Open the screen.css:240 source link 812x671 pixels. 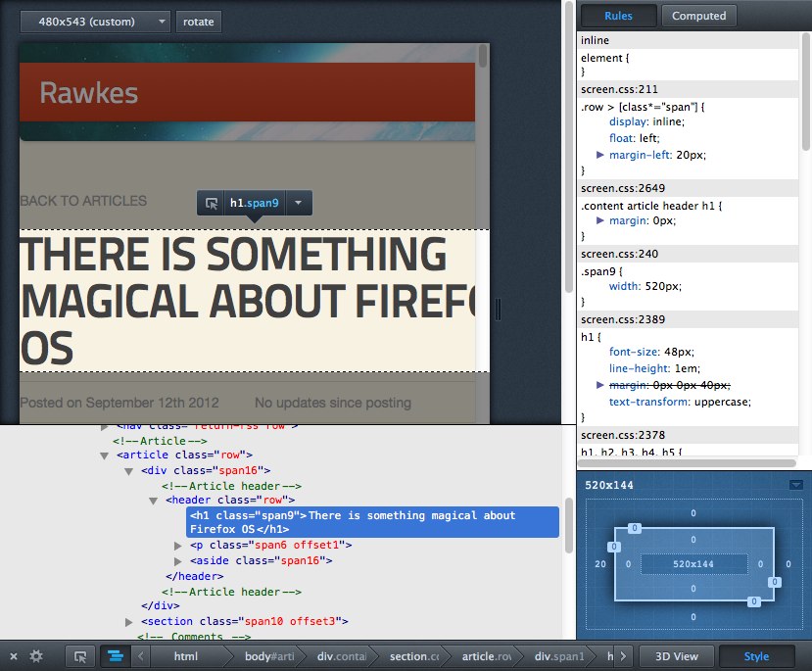pyautogui.click(x=619, y=254)
